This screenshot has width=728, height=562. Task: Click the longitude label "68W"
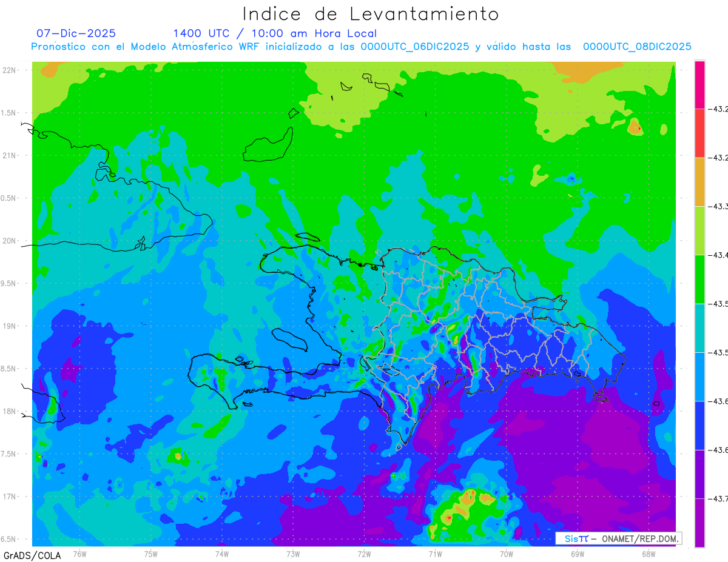649,553
